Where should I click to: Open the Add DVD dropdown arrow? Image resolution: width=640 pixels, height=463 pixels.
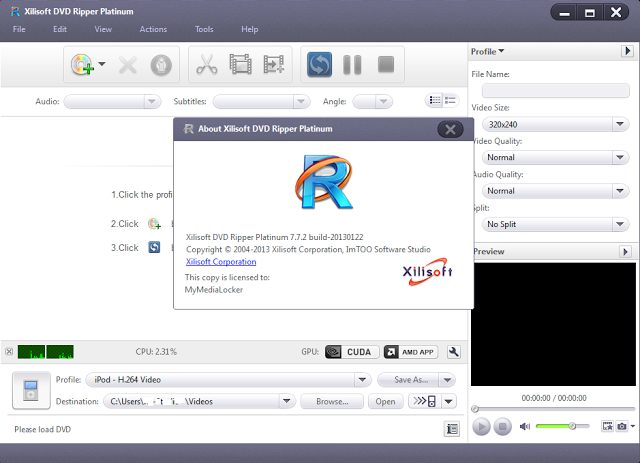[102, 64]
